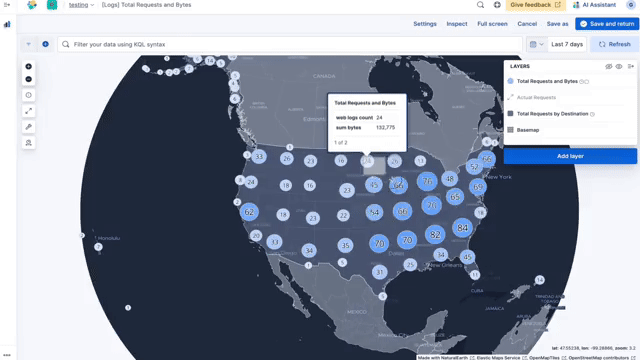
Task: Add a filter with the plus icon
Action: click(x=45, y=44)
